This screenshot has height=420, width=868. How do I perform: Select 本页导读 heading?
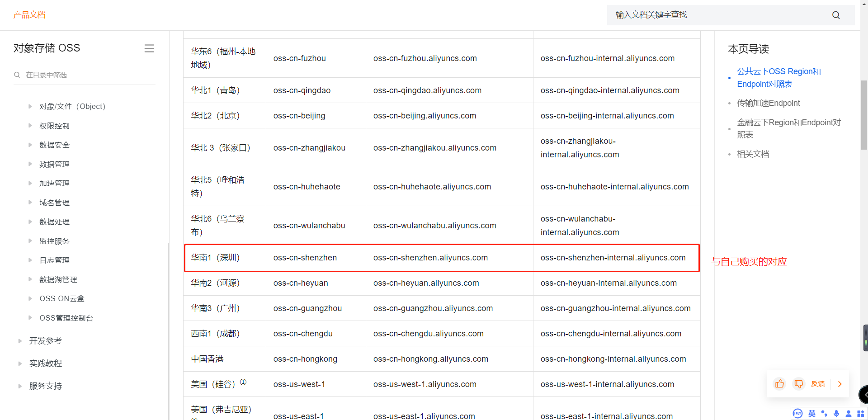tap(749, 49)
